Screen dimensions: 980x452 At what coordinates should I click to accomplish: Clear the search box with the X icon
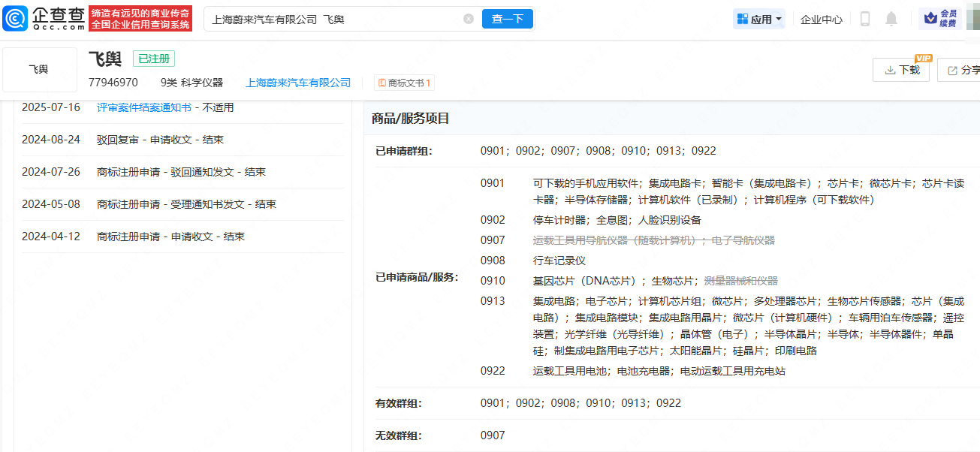point(469,19)
